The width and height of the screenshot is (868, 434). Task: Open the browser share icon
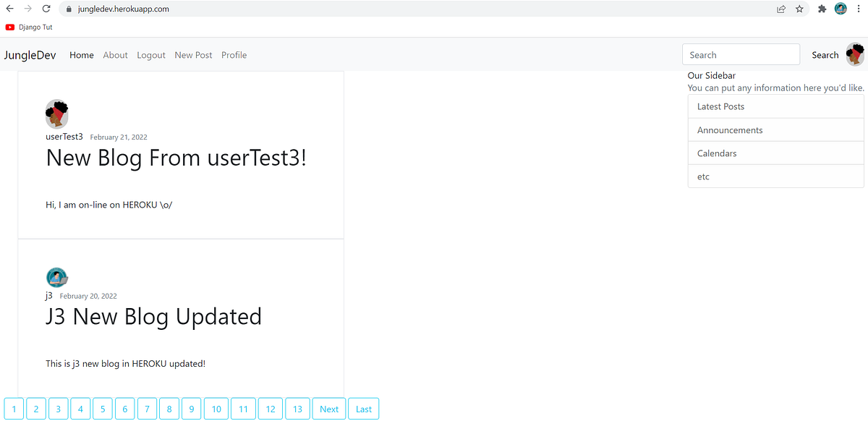pos(781,9)
